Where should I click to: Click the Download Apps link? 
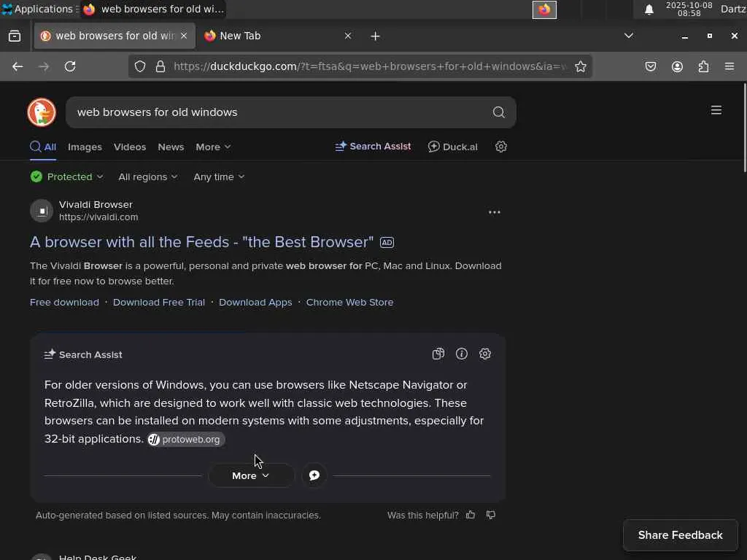tap(255, 303)
